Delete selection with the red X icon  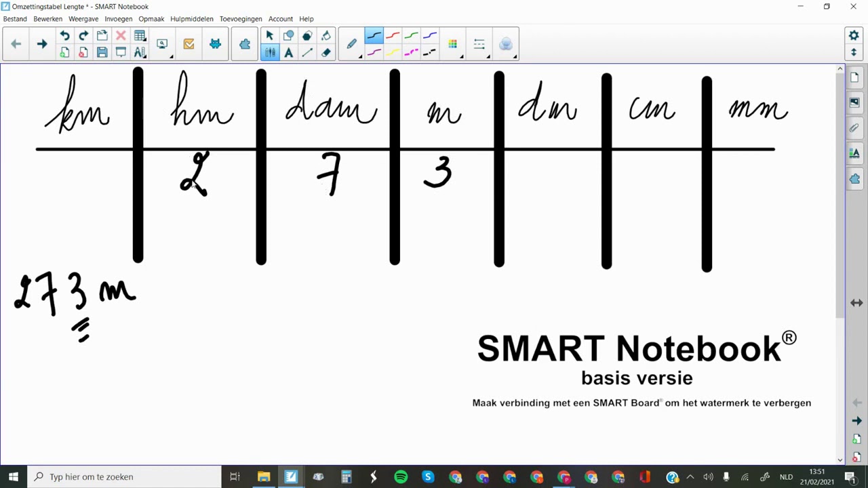click(121, 36)
